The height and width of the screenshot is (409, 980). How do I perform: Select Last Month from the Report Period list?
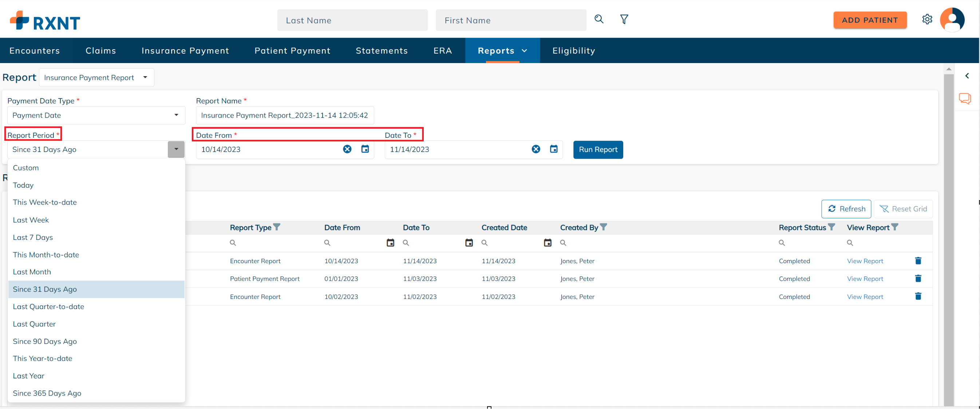(x=32, y=272)
